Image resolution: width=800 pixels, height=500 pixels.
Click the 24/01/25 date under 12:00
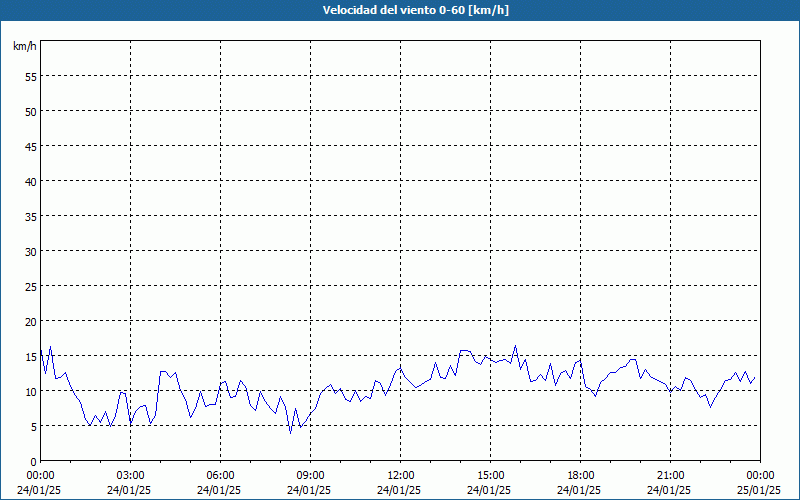pos(400,490)
